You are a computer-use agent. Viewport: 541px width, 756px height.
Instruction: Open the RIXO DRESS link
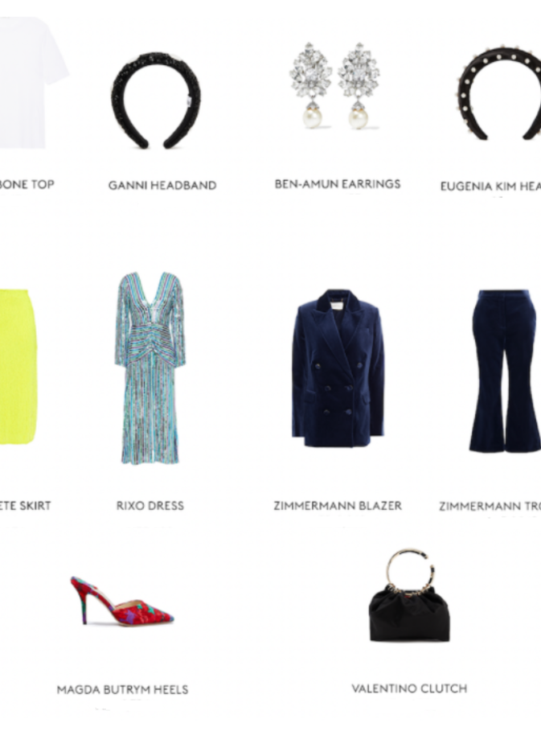pyautogui.click(x=150, y=506)
